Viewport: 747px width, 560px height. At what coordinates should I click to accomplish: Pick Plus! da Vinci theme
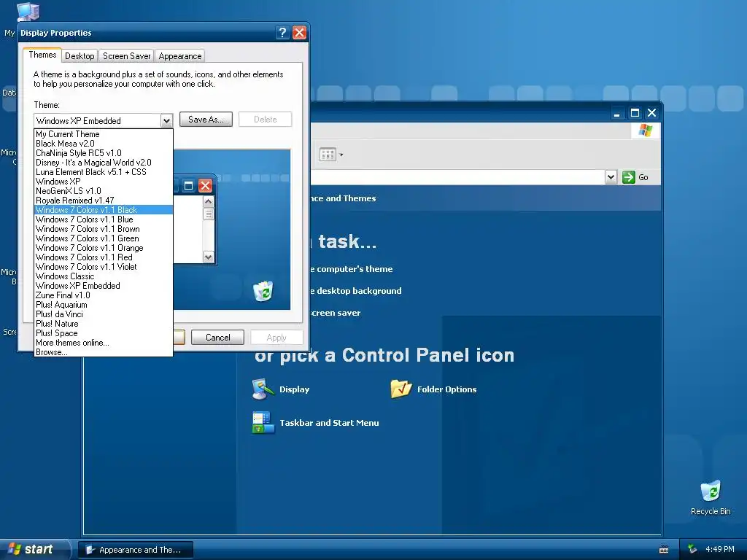pyautogui.click(x=104, y=314)
